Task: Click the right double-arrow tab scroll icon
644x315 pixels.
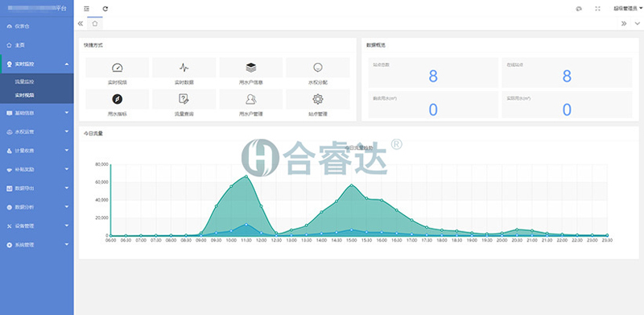Action: point(624,23)
